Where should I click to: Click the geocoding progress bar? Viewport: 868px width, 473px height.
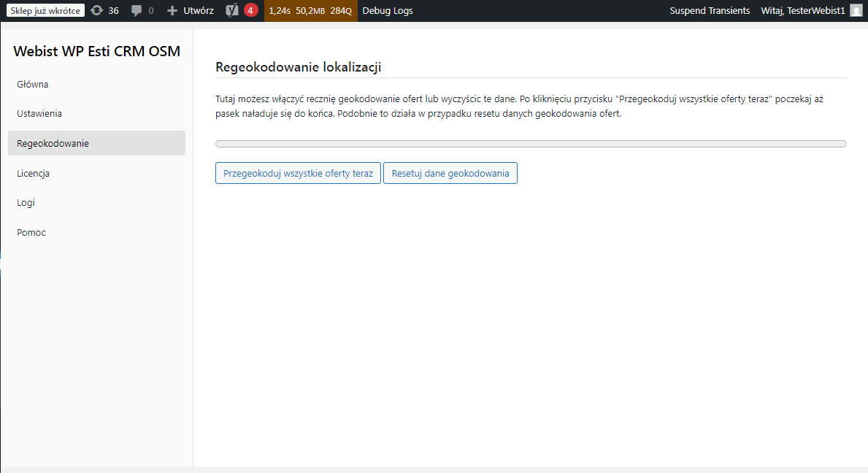pyautogui.click(x=531, y=144)
